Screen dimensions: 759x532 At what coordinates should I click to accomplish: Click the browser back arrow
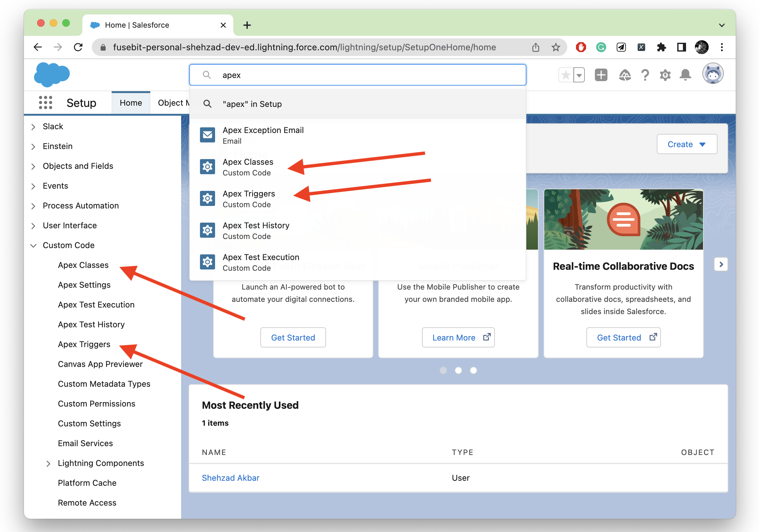38,47
